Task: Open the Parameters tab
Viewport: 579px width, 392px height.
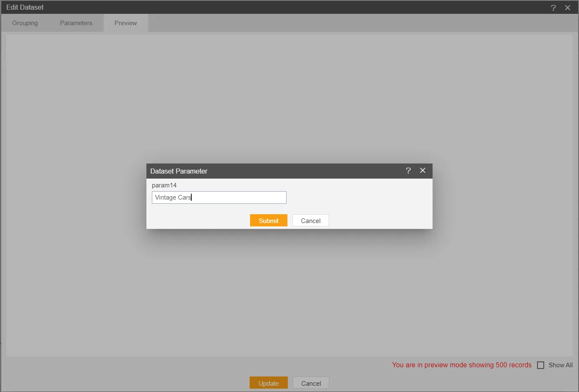Action: [76, 23]
